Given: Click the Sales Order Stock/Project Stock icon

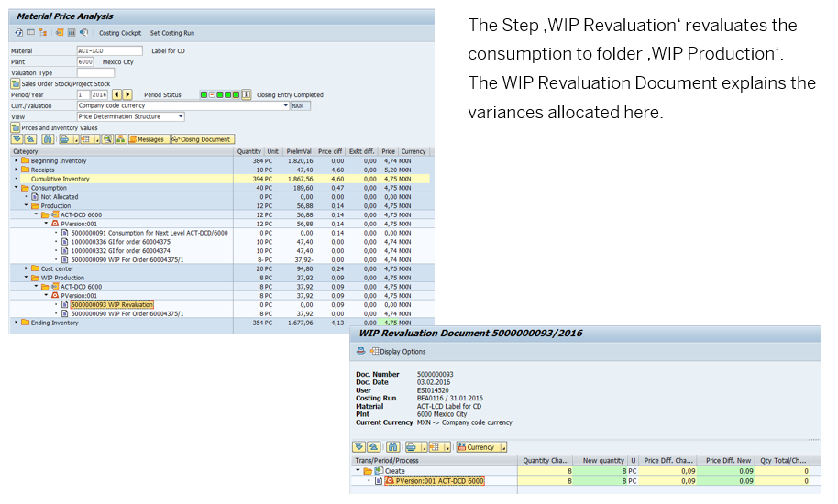Looking at the screenshot, I should (x=16, y=83).
